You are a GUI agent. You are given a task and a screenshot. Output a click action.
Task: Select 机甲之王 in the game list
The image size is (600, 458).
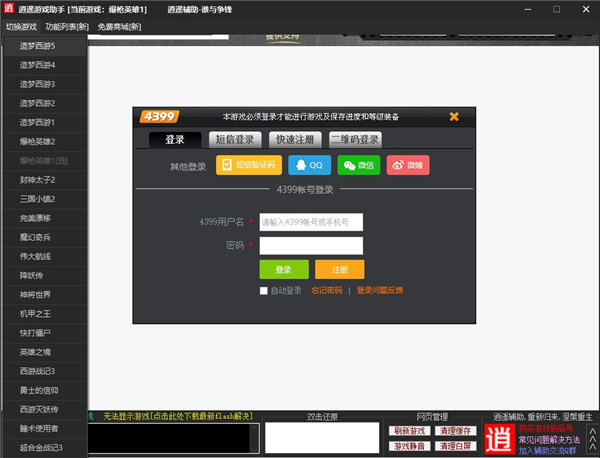pyautogui.click(x=45, y=314)
